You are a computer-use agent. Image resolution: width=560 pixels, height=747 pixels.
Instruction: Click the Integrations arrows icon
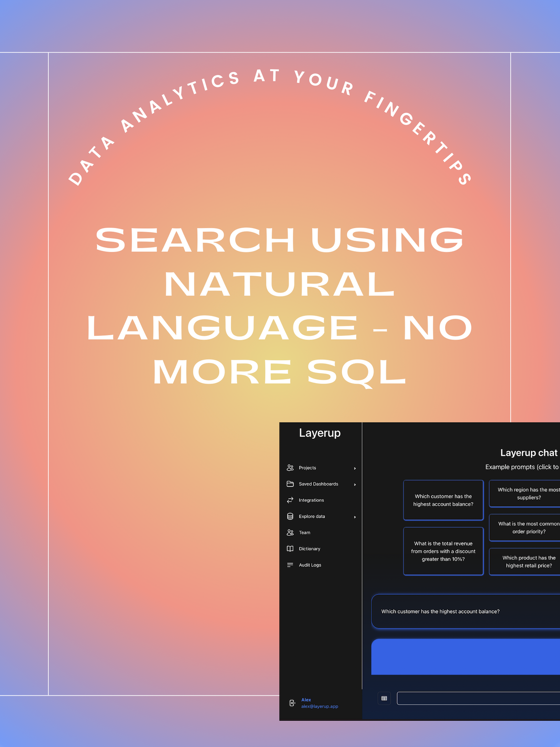pyautogui.click(x=290, y=500)
